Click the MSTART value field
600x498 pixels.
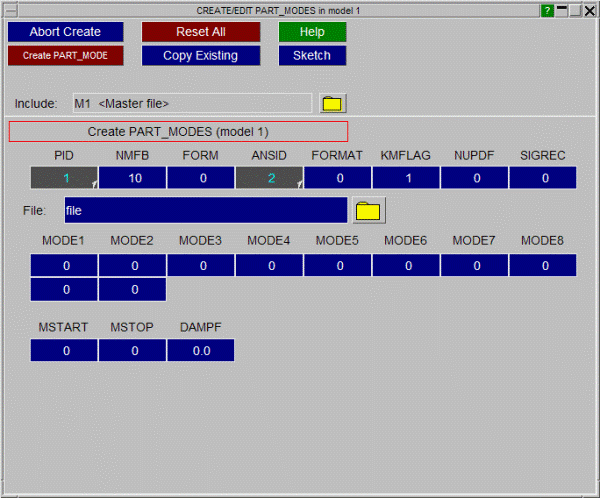(x=64, y=351)
